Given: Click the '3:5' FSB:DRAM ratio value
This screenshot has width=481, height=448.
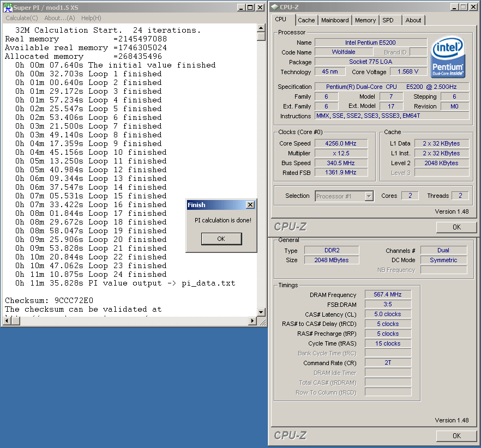Looking at the screenshot, I should tap(388, 304).
